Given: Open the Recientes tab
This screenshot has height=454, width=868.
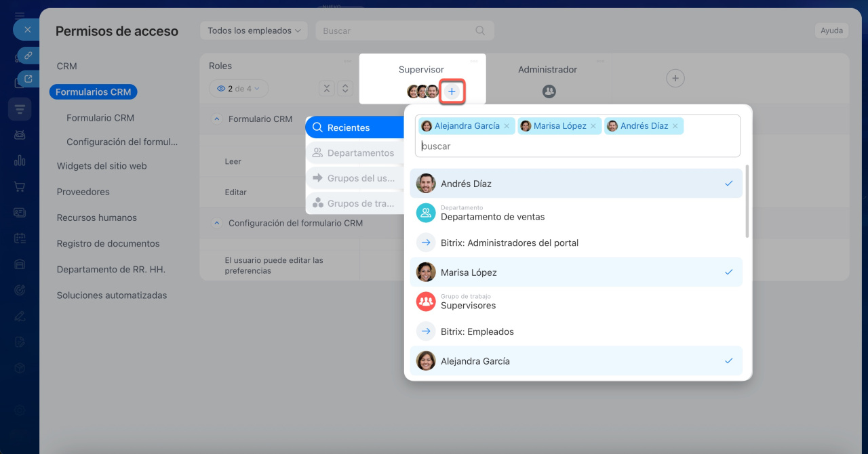Looking at the screenshot, I should (355, 127).
